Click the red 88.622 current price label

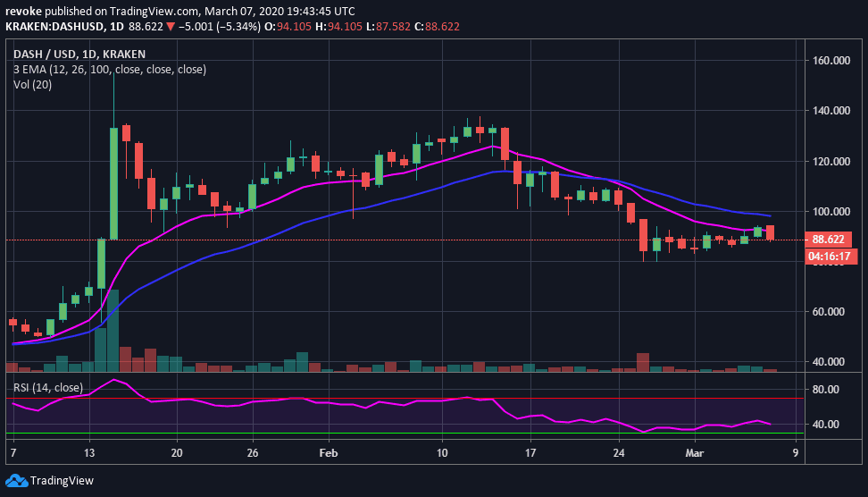tap(829, 240)
